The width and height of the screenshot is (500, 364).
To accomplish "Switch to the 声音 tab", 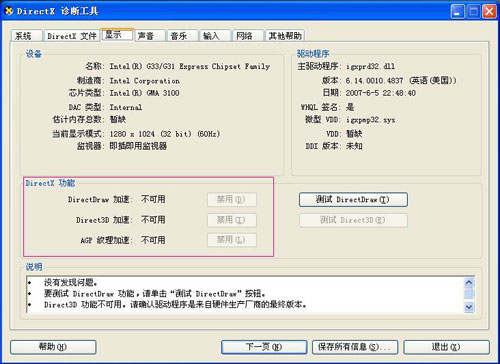I will point(150,36).
